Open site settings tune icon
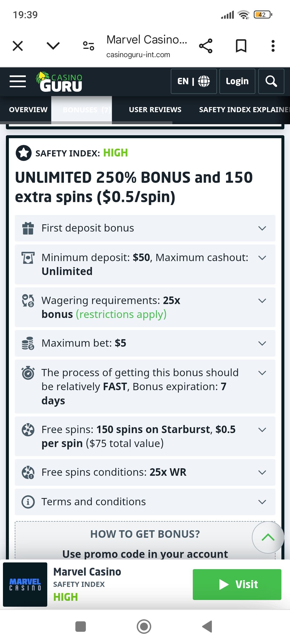Image resolution: width=290 pixels, height=644 pixels. (88, 46)
